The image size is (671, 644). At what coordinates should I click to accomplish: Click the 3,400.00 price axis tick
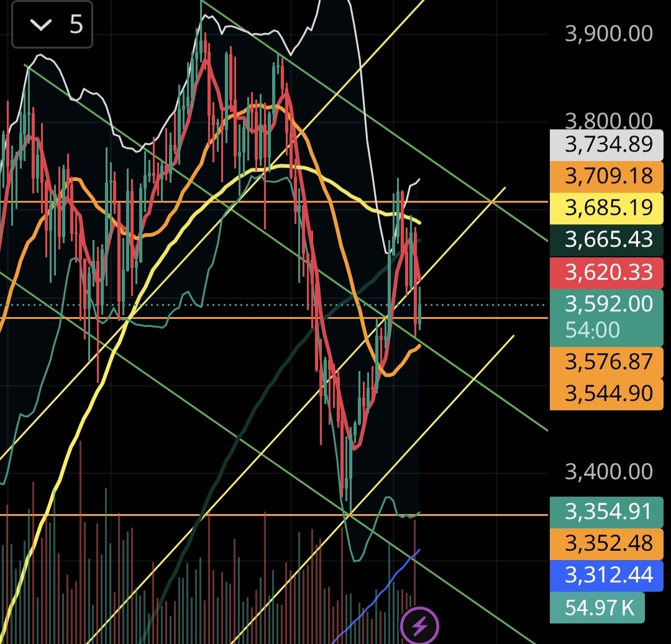608,472
